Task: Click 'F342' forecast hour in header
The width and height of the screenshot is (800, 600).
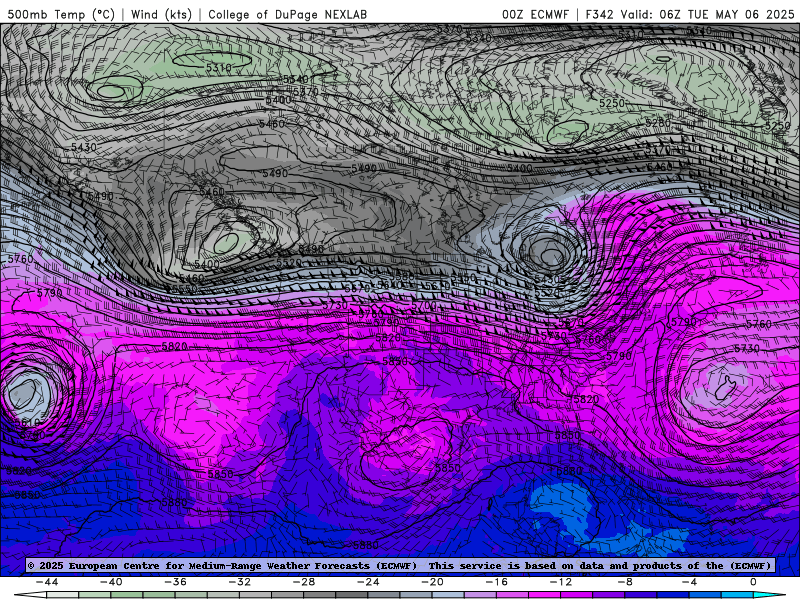Action: pos(599,14)
